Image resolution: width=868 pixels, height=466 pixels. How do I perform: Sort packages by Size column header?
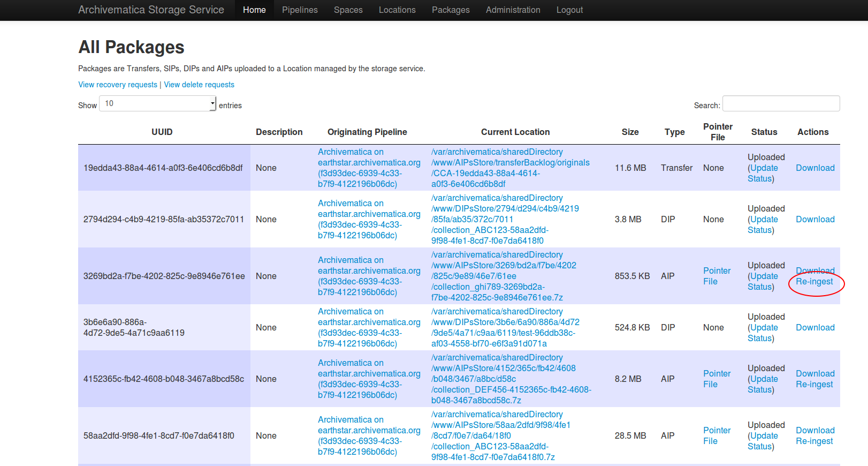[630, 132]
